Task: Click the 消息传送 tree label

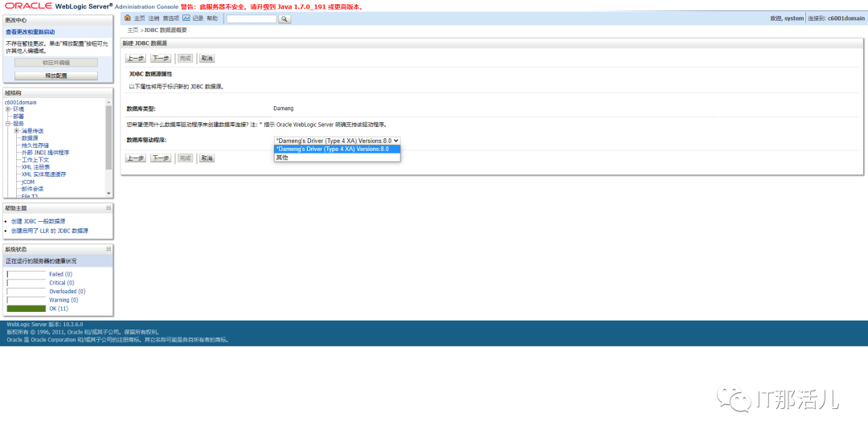Action: coord(33,131)
